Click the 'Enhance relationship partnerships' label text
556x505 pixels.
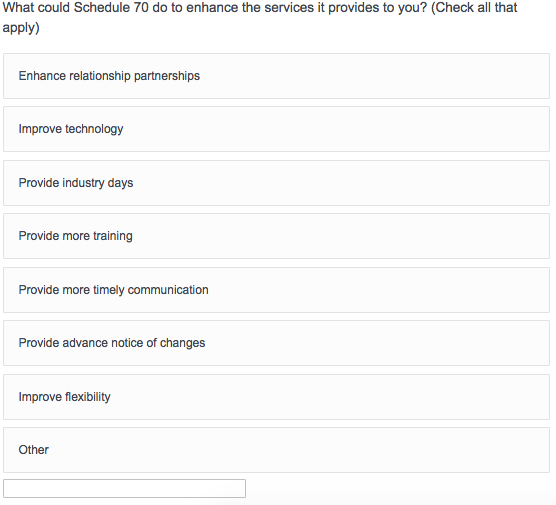coord(109,76)
